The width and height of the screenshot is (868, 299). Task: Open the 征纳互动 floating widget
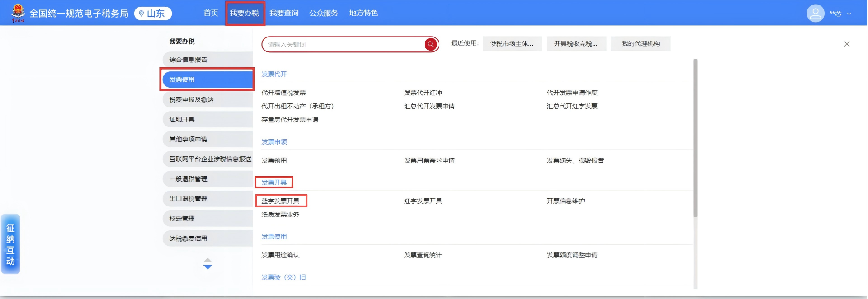[x=10, y=244]
